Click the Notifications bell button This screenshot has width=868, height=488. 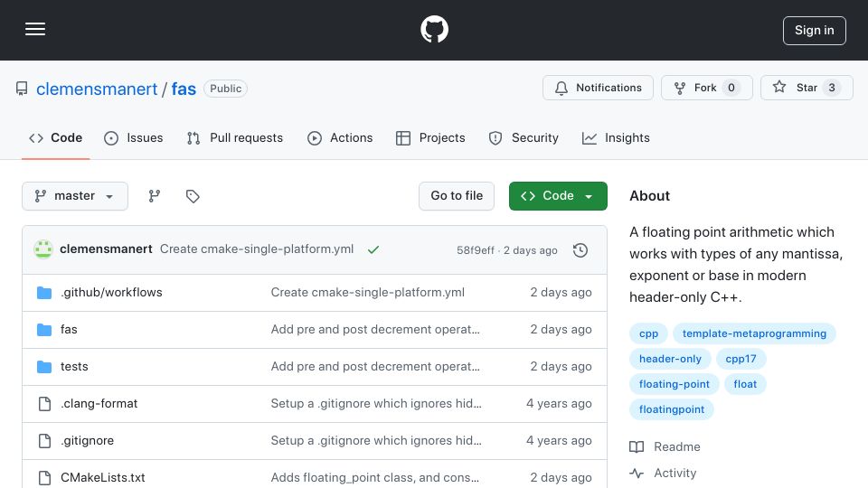tap(598, 88)
